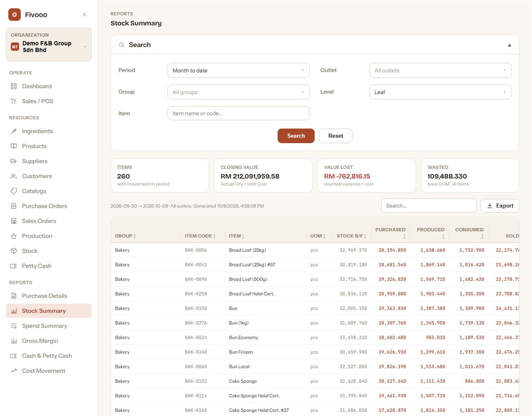Sort table by PRODUCED column
Screen dimensions: 532x416
tap(430, 233)
